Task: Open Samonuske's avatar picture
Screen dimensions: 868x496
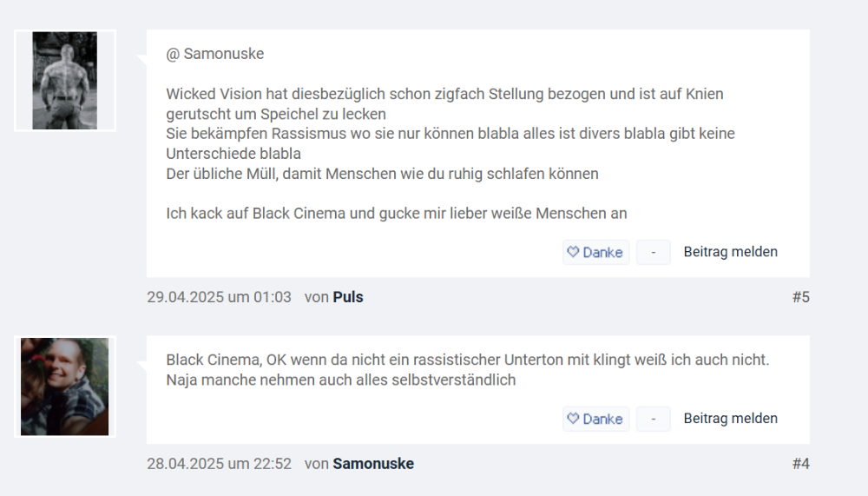Action: tap(65, 387)
